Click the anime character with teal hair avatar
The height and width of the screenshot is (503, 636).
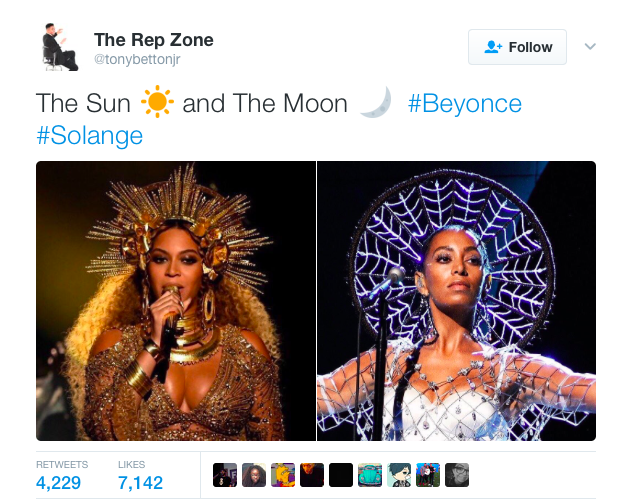coord(399,475)
